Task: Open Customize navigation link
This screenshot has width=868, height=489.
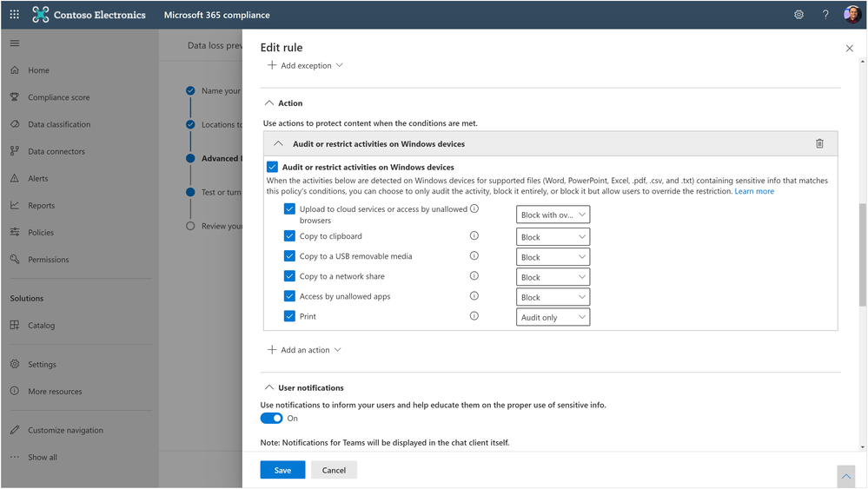Action: coord(66,430)
